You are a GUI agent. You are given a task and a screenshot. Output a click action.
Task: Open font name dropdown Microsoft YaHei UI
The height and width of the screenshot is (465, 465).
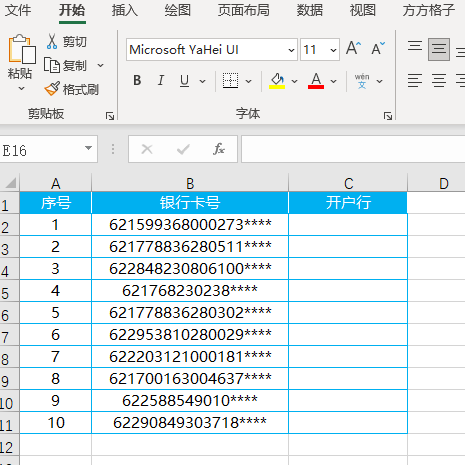tap(291, 50)
